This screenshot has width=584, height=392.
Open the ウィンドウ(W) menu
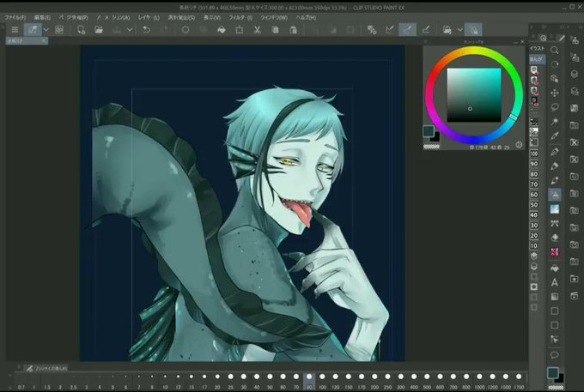coord(274,17)
